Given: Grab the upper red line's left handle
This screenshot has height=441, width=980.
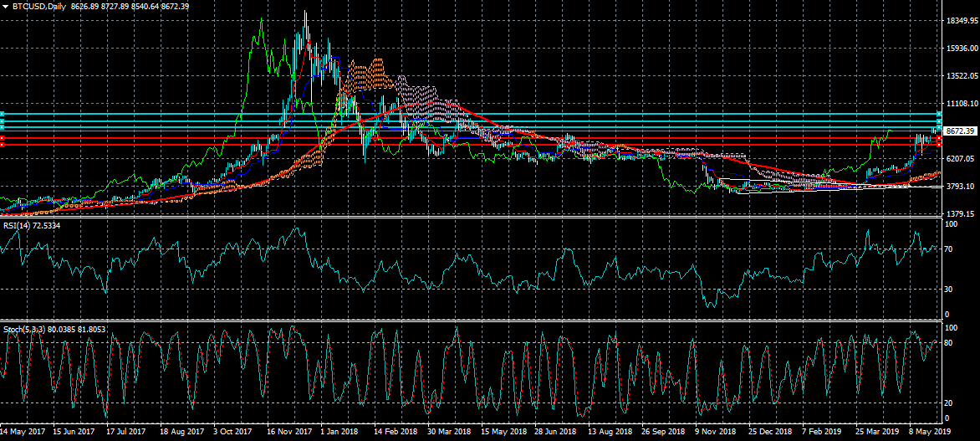Looking at the screenshot, I should coord(3,137).
